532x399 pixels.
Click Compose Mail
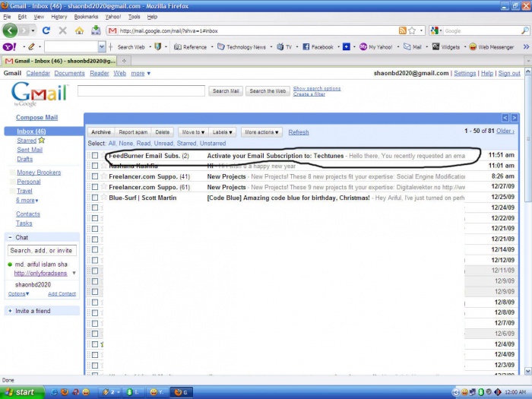coord(36,117)
